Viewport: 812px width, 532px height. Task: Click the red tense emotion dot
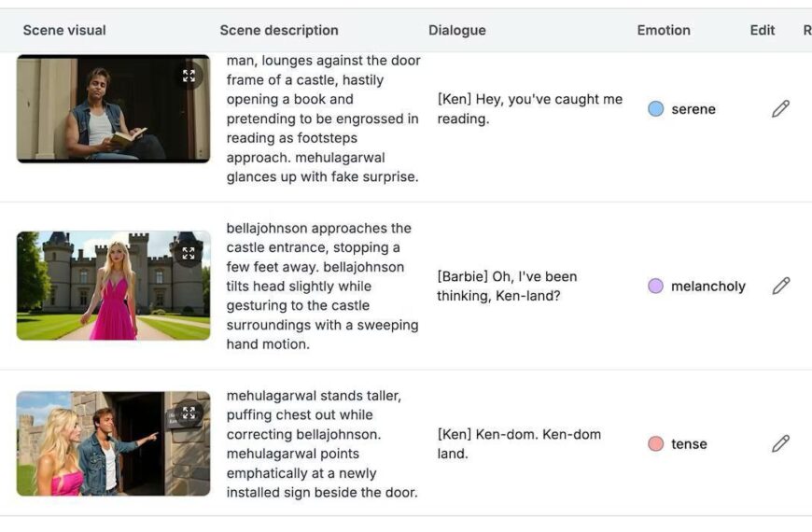point(656,444)
